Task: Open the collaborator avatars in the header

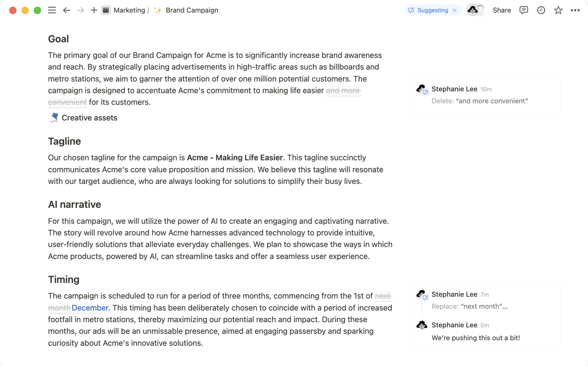Action: pos(476,10)
